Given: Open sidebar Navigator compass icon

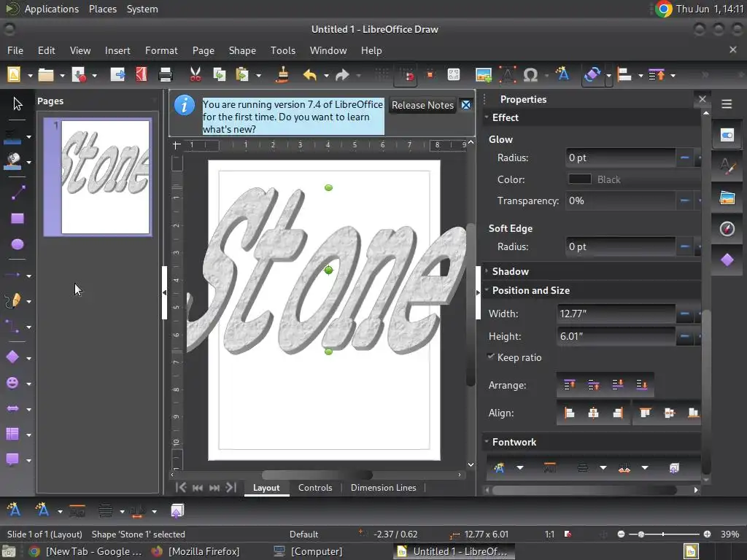Looking at the screenshot, I should coord(727,229).
